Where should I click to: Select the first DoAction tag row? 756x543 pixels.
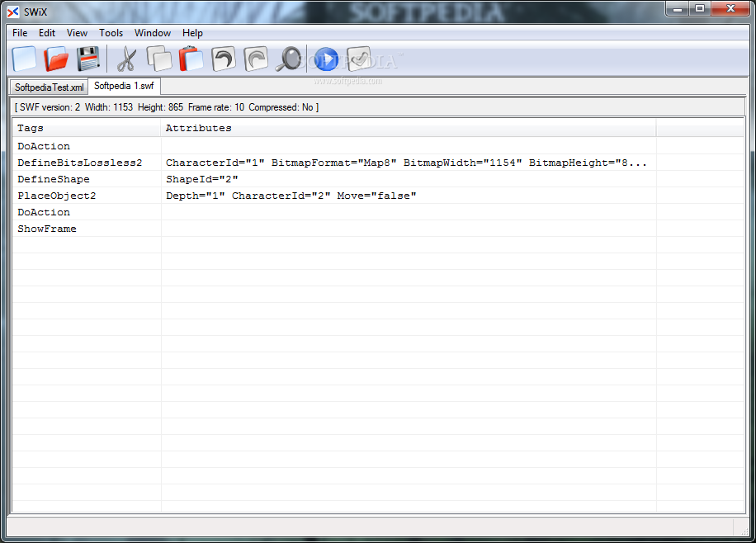[x=378, y=146]
